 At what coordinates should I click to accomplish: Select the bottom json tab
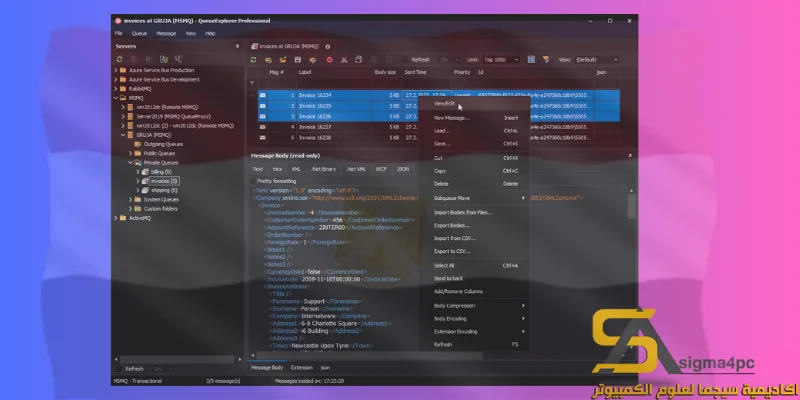[x=325, y=368]
